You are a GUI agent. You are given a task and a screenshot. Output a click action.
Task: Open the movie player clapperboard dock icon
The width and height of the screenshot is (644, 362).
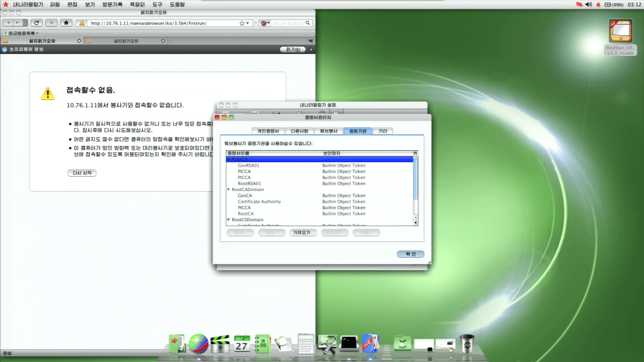point(220,343)
